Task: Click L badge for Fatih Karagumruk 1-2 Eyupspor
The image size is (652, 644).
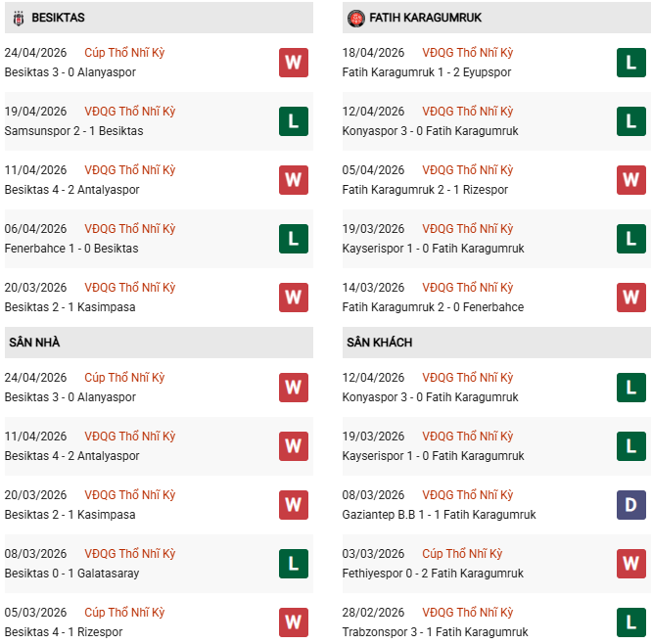Action: (631, 63)
